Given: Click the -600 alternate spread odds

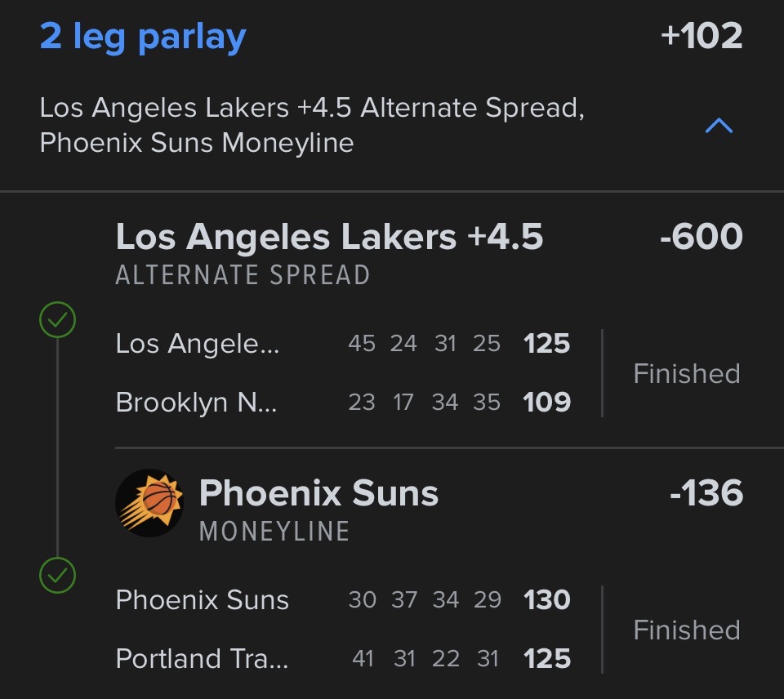Looking at the screenshot, I should tap(702, 237).
